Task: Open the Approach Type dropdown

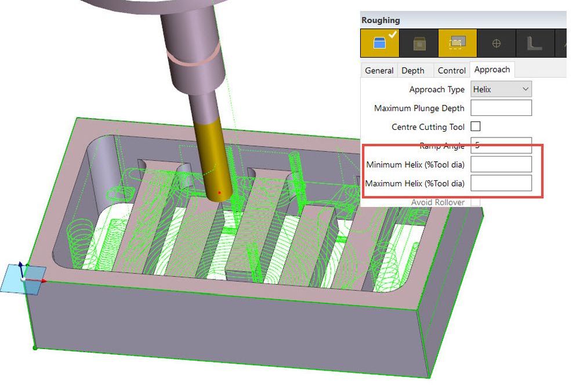Action: tap(501, 89)
